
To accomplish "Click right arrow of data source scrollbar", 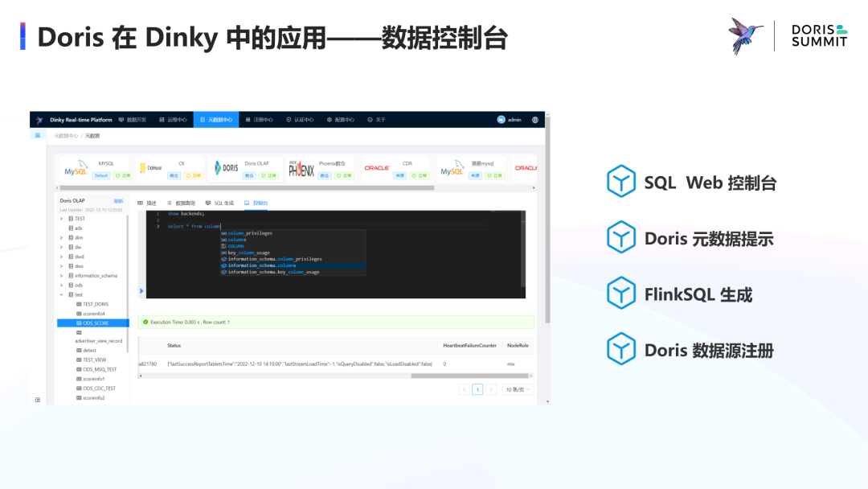I will [x=534, y=187].
